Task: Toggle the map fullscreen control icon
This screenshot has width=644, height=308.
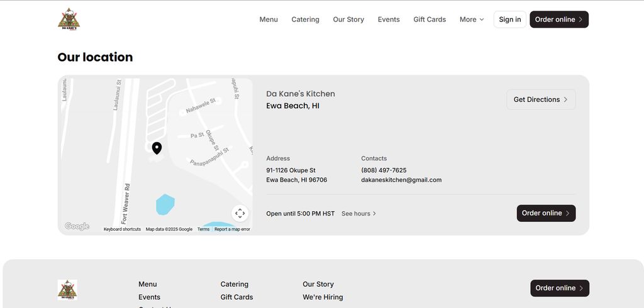Action: (x=240, y=213)
